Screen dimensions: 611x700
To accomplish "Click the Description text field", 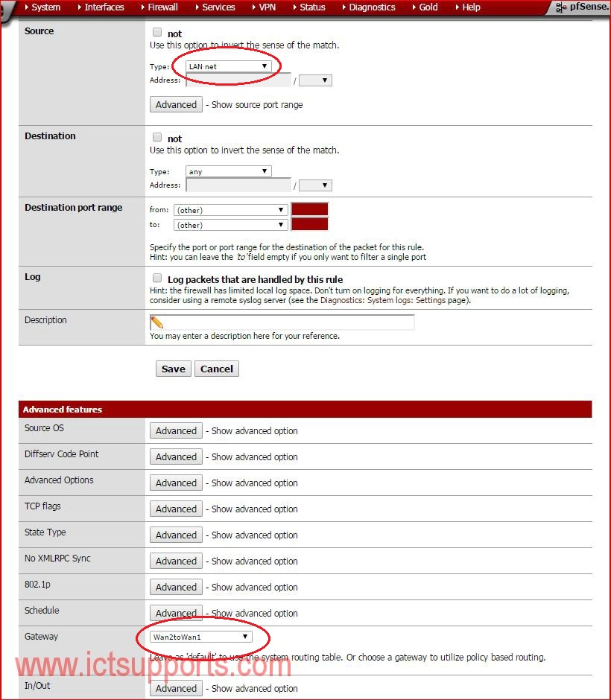I will click(x=282, y=322).
